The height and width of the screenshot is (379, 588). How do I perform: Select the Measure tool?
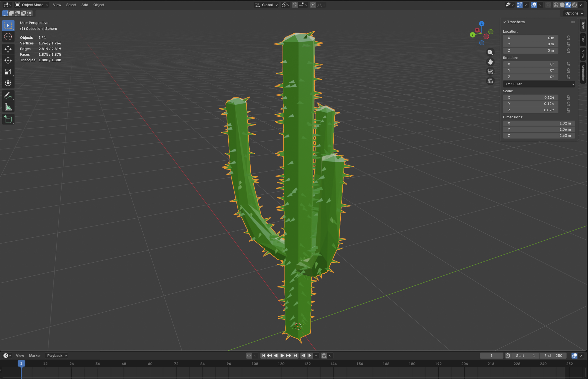(x=8, y=107)
